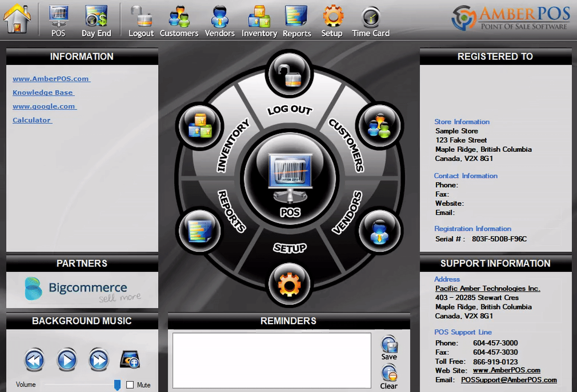
Task: Open Reports in the top toolbar
Action: coord(297,21)
